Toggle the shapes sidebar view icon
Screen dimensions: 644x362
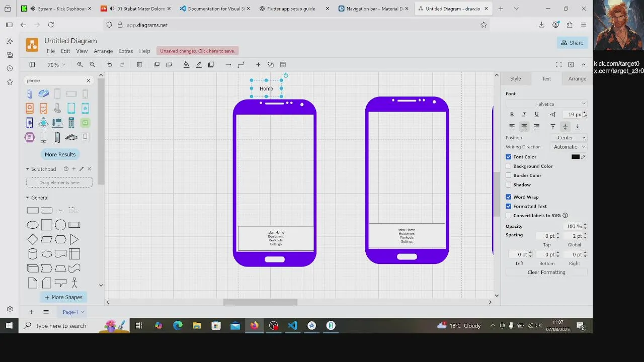(x=32, y=64)
